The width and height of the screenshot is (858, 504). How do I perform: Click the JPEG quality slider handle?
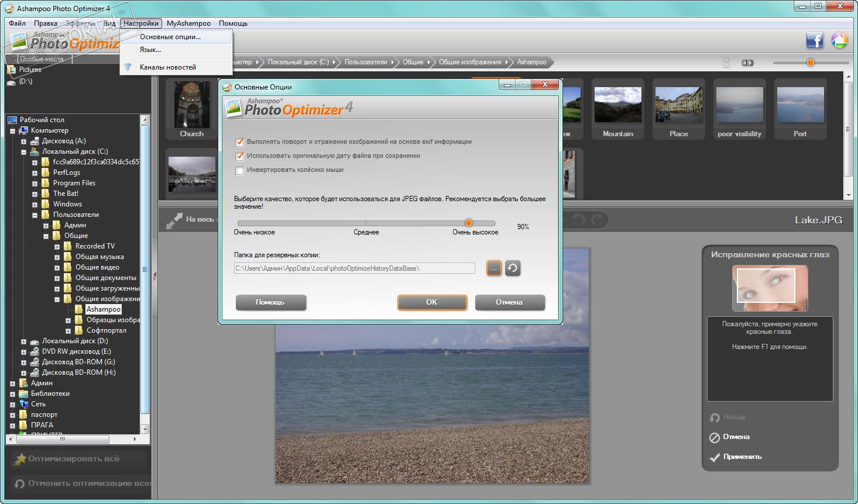point(469,223)
